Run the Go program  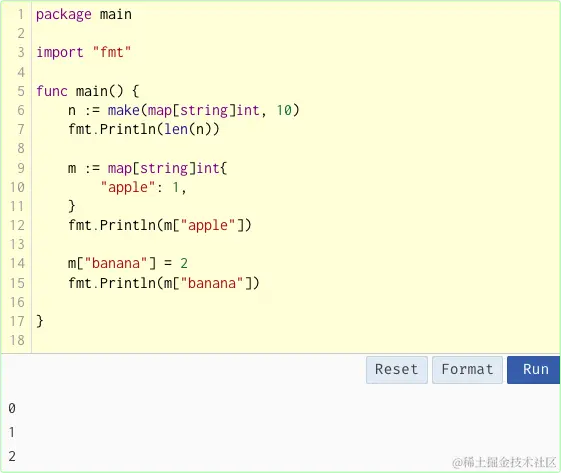coord(533,370)
